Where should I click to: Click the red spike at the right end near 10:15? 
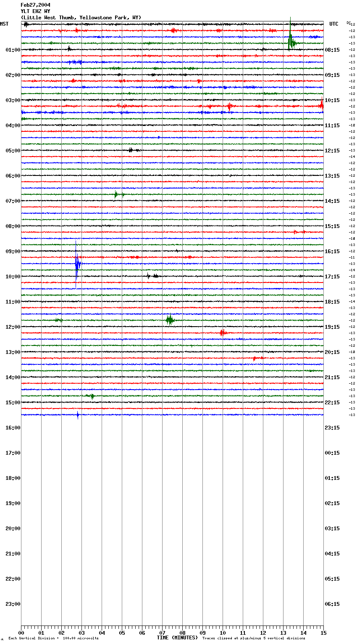[x=321, y=105]
